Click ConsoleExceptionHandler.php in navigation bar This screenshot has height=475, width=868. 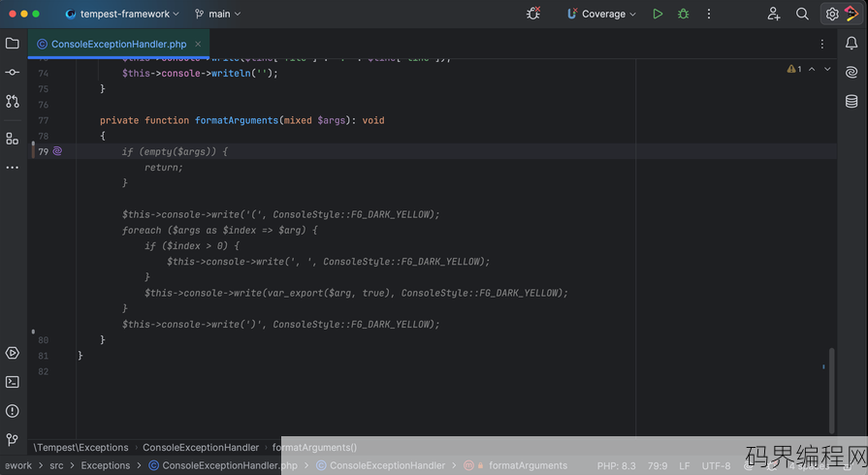click(223, 465)
